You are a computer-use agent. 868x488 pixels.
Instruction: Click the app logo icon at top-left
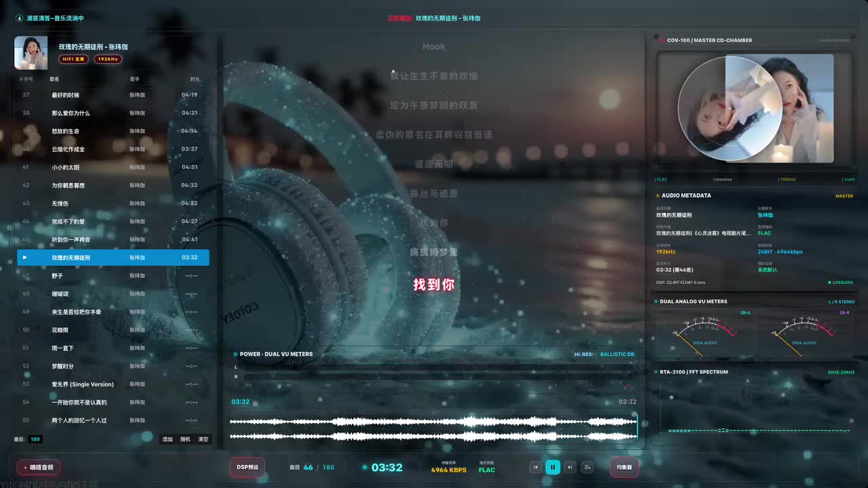[20, 18]
